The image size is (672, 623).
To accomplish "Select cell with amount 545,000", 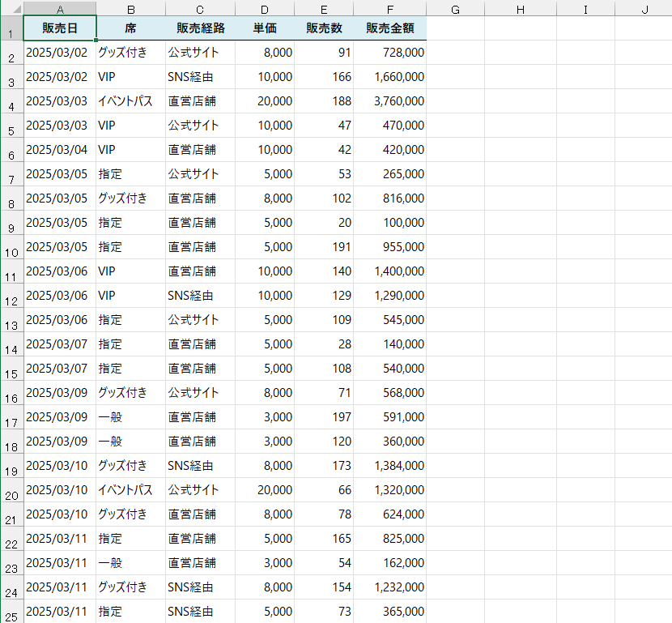I will point(390,320).
